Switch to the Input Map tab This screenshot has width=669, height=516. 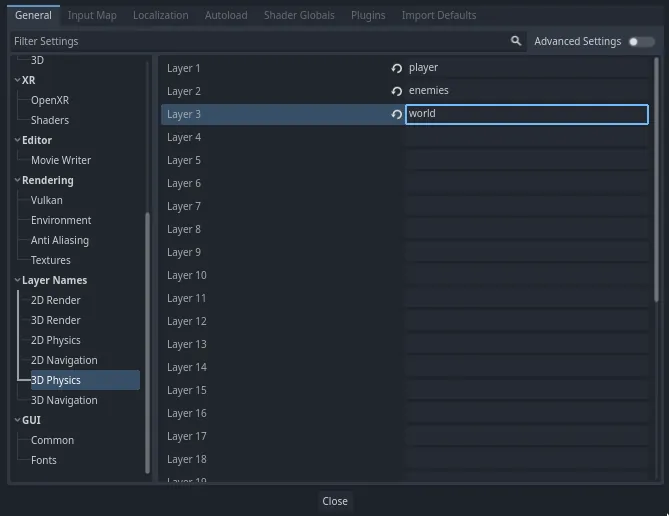[x=92, y=15]
